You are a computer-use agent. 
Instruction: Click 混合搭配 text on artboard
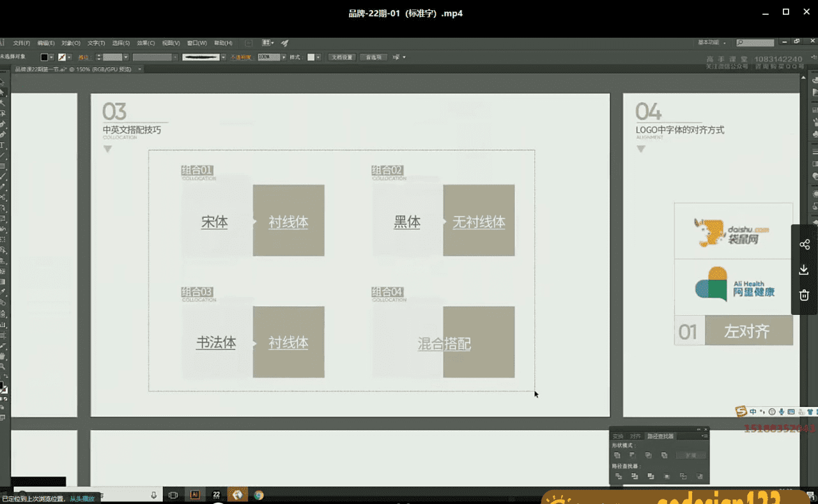(x=444, y=344)
